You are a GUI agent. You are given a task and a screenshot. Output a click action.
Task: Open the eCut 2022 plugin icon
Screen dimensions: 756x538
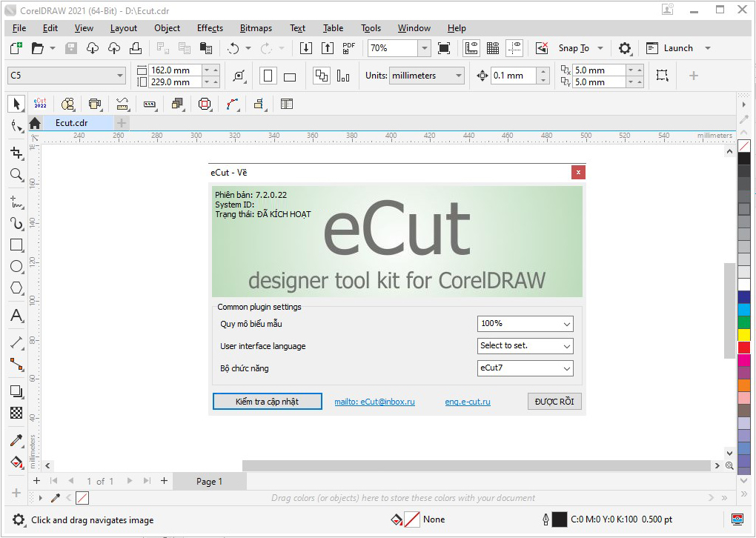(x=40, y=104)
